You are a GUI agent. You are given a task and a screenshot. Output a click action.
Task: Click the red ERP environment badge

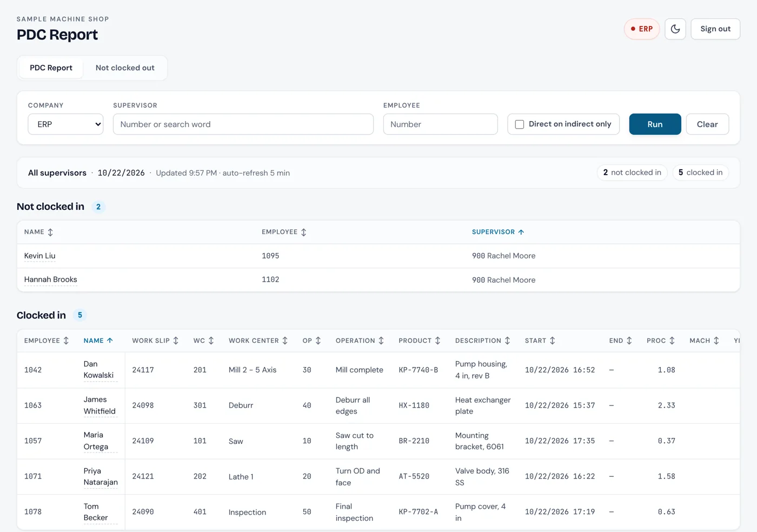pyautogui.click(x=642, y=29)
